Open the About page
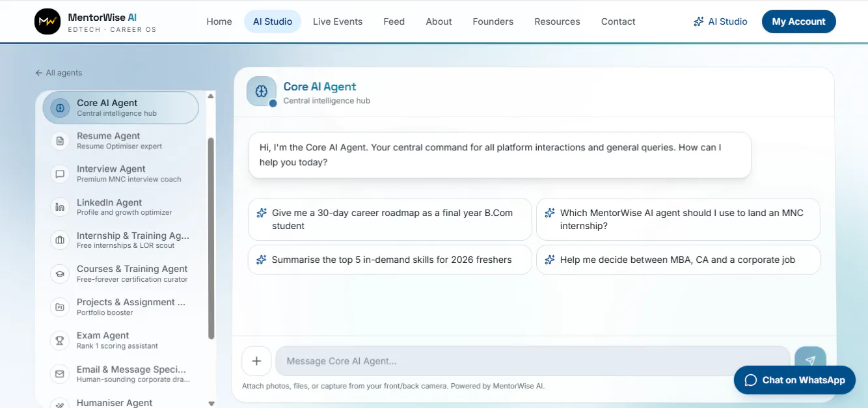 coord(439,21)
